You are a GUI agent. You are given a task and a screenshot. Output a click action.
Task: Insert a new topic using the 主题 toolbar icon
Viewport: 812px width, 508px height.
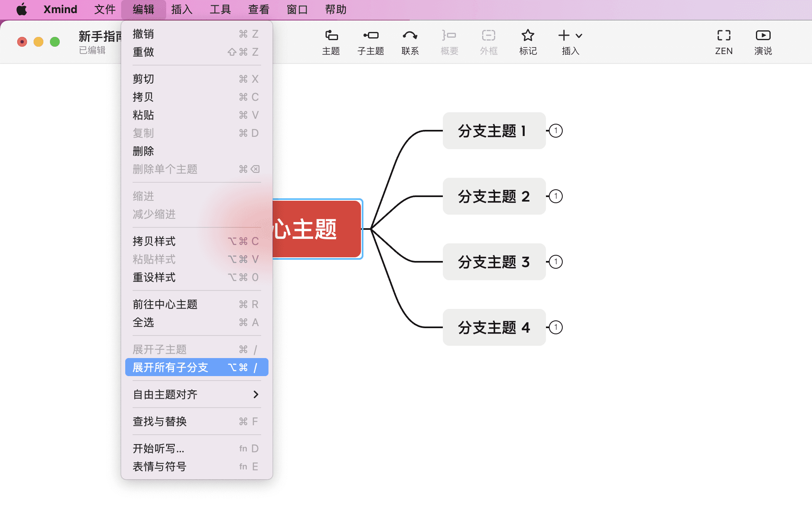(x=331, y=41)
